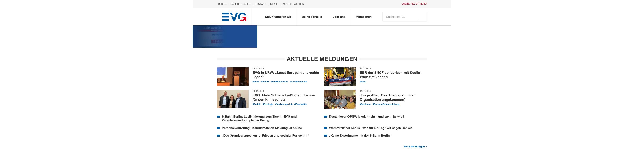Image resolution: width=644 pixels, height=155 pixels.
Task: Open the Warnstreik banner photo thumbnail
Action: (340, 76)
